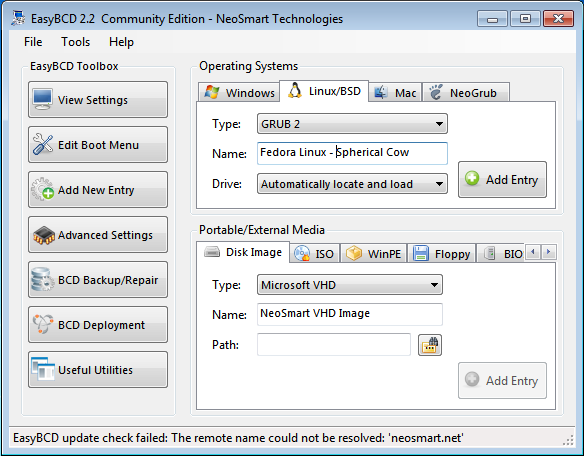Image resolution: width=584 pixels, height=456 pixels.
Task: Open BCD Deployment section
Action: click(x=98, y=325)
